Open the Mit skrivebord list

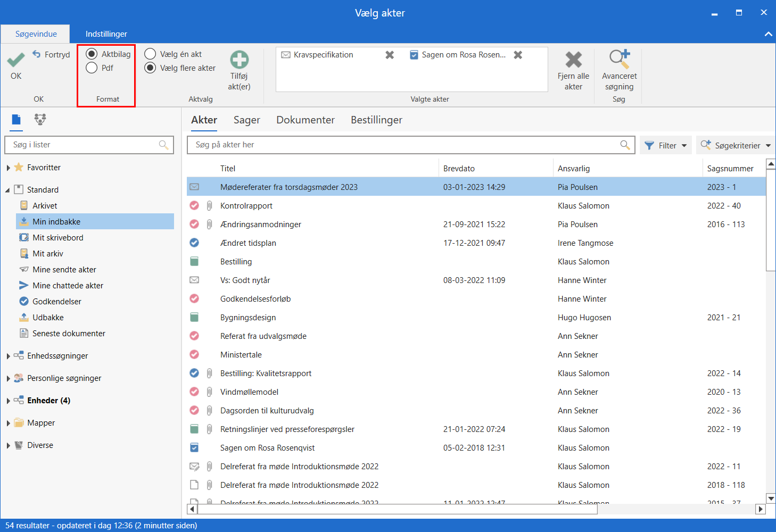pyautogui.click(x=57, y=238)
